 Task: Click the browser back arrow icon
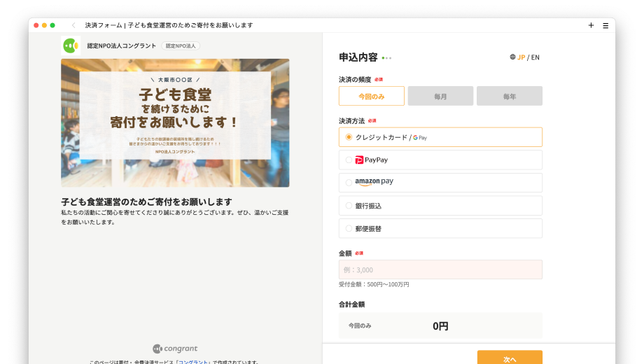coord(73,25)
